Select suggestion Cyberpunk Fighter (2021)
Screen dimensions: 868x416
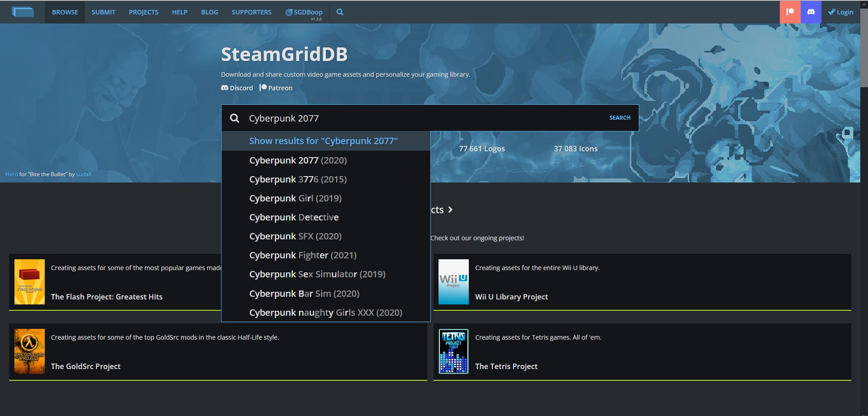coord(326,255)
